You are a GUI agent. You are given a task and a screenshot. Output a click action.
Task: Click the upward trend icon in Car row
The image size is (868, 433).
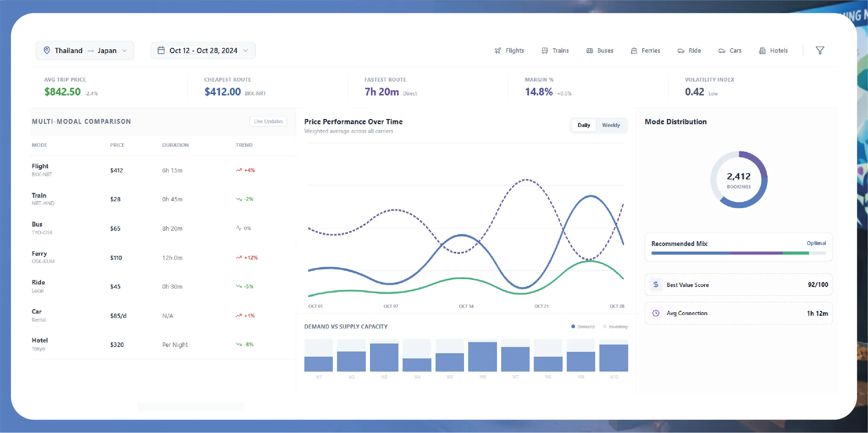239,315
